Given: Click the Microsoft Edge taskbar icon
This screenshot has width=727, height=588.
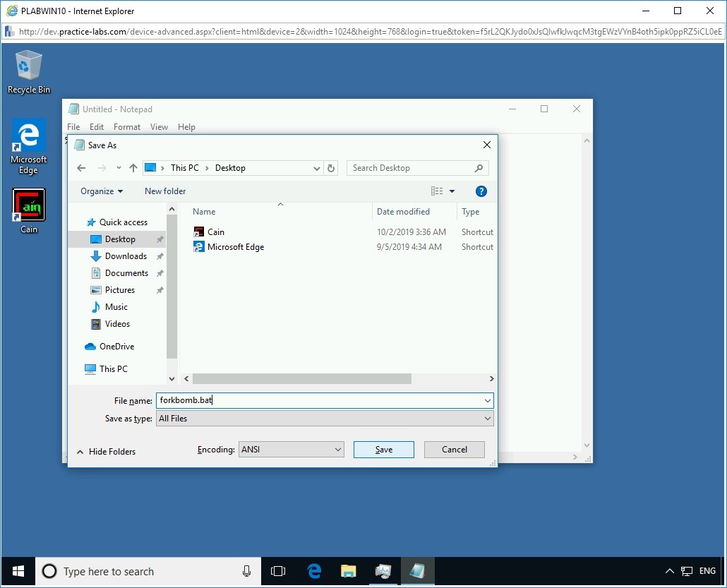Looking at the screenshot, I should pyautogui.click(x=313, y=571).
